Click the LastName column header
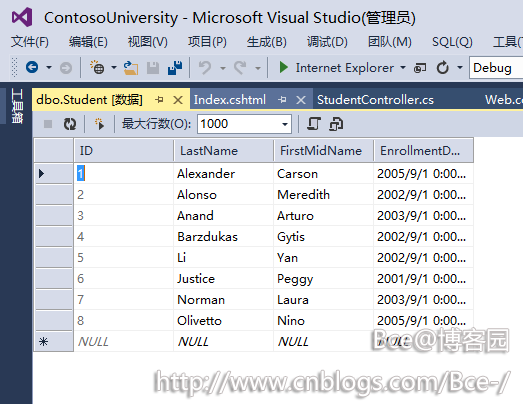The height and width of the screenshot is (404, 523). click(223, 151)
